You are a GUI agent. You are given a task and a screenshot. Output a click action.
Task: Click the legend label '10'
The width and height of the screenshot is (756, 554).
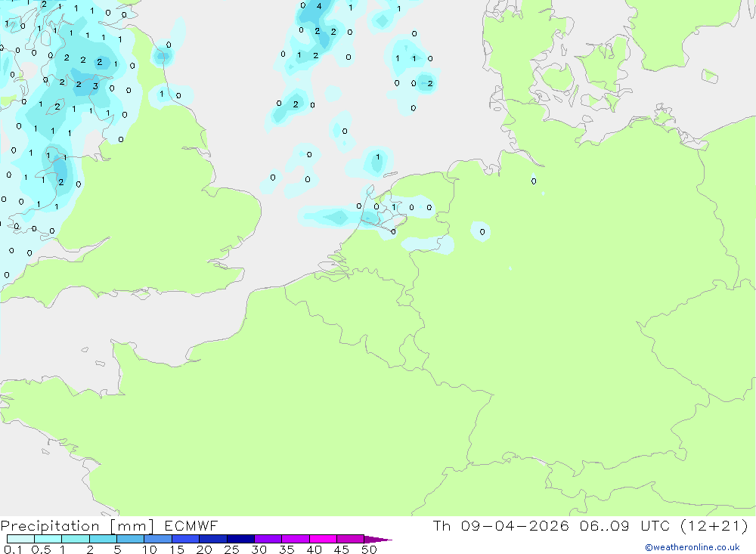point(150,549)
